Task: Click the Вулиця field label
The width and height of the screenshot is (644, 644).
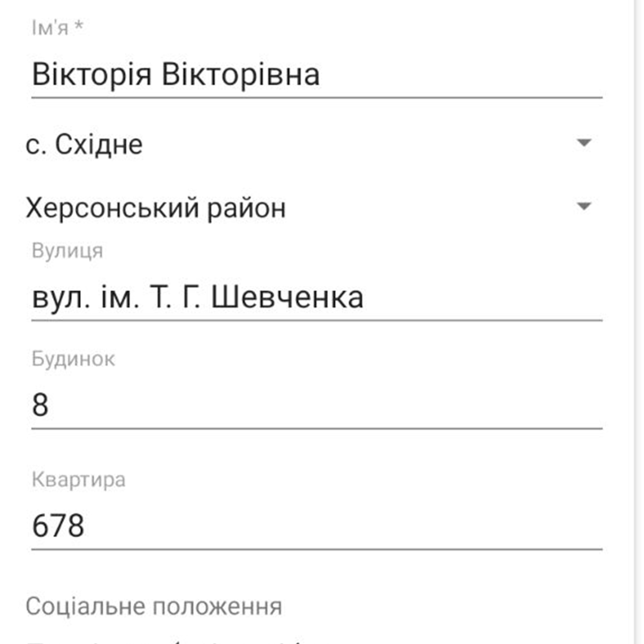Action: (x=67, y=251)
